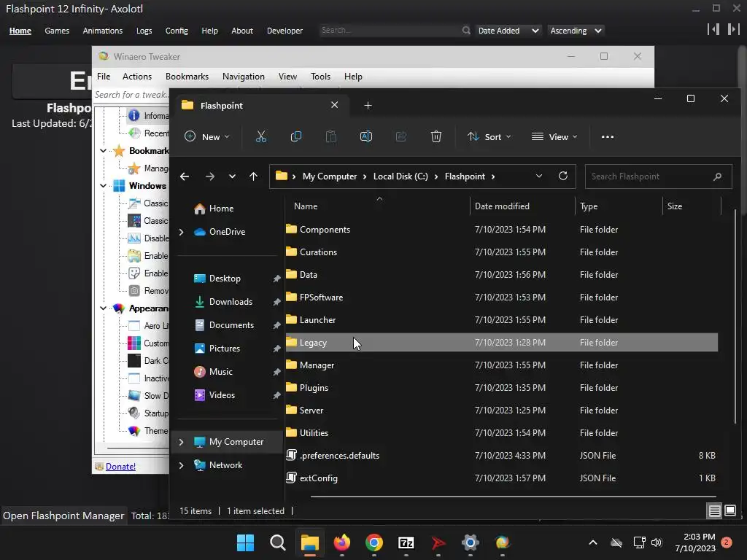Select the FPSoftware folder
The height and width of the screenshot is (560, 747).
(501, 297)
